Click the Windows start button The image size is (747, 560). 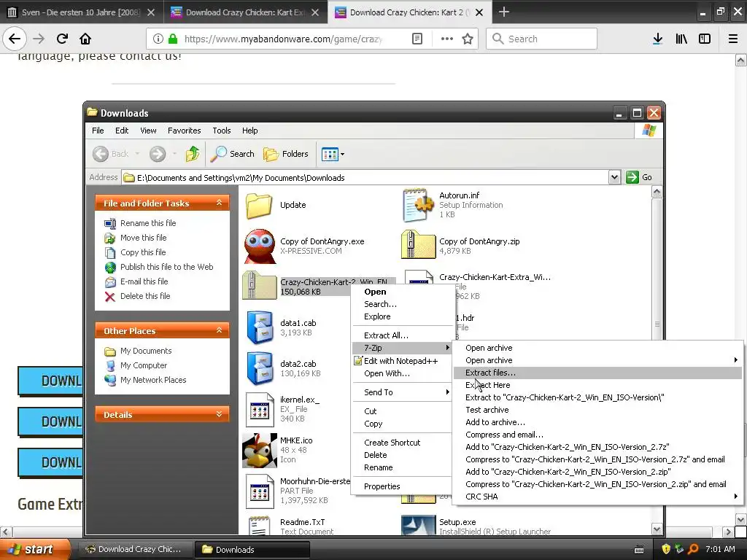pyautogui.click(x=35, y=549)
